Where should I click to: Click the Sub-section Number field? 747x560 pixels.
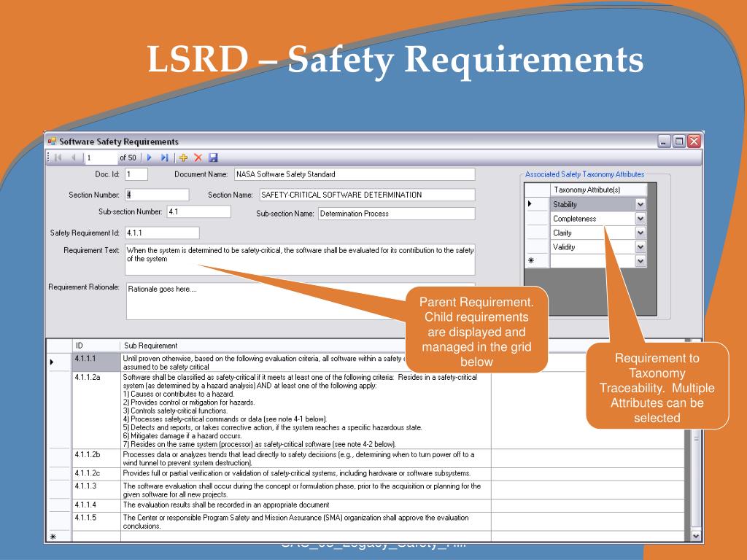pyautogui.click(x=199, y=211)
